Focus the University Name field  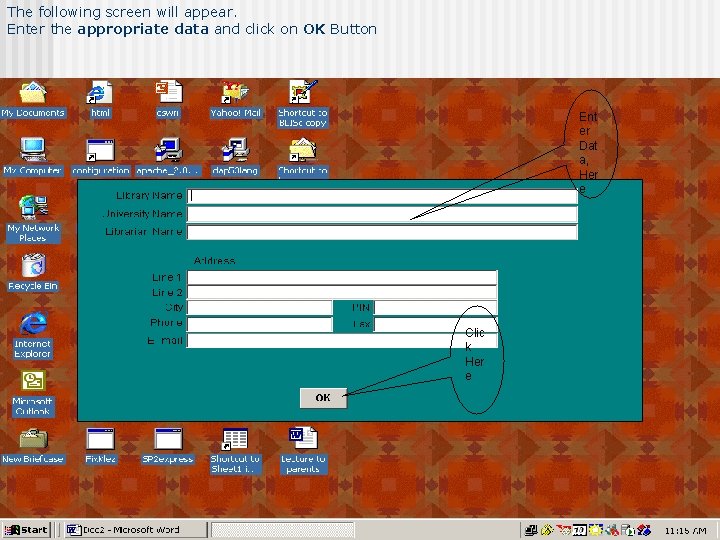click(382, 214)
